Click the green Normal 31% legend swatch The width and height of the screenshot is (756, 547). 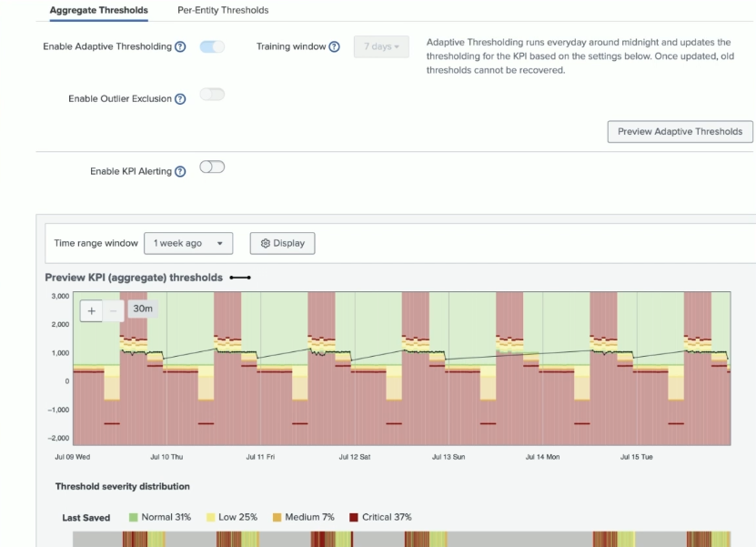pyautogui.click(x=133, y=517)
